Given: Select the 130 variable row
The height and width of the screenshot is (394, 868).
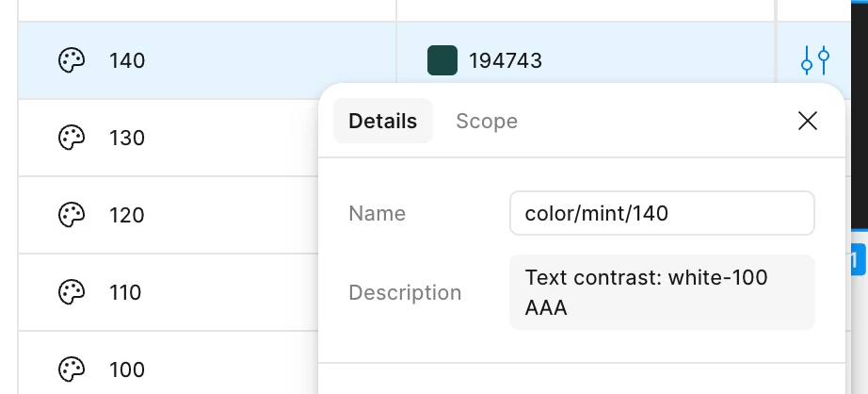Looking at the screenshot, I should coord(127,139).
